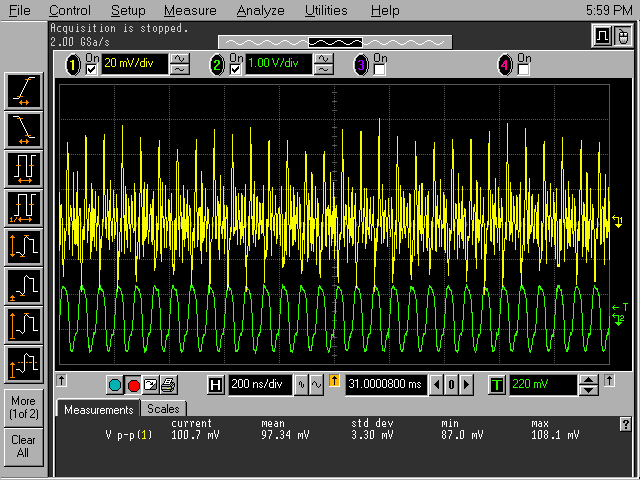The height and width of the screenshot is (480, 640).
Task: Open the channel 2 1.00 V/div scale field
Action: click(279, 65)
